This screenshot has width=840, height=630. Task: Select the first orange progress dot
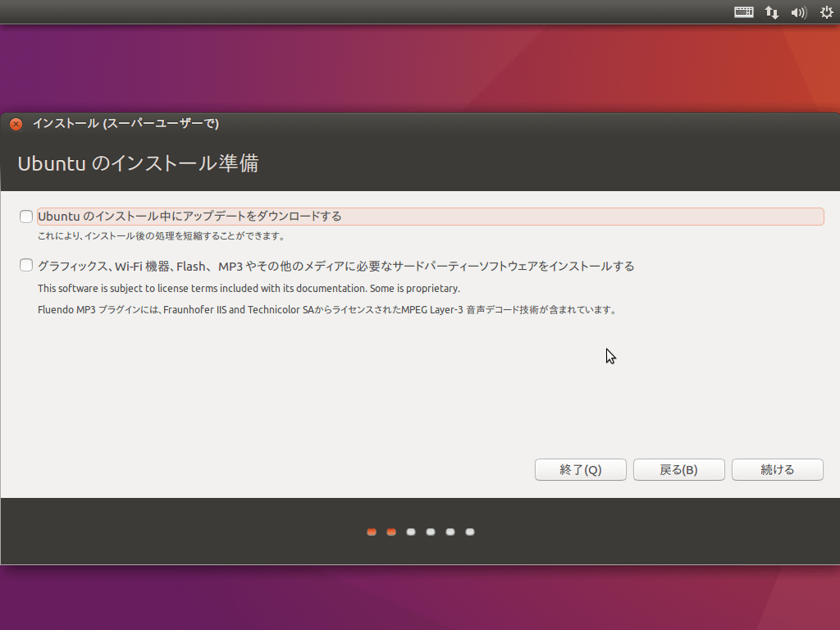tap(371, 532)
